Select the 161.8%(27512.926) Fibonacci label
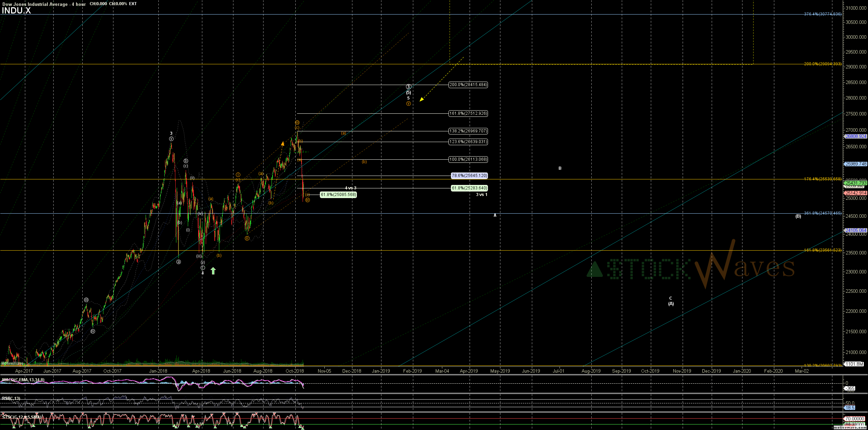Image resolution: width=868 pixels, height=430 pixels. point(468,113)
